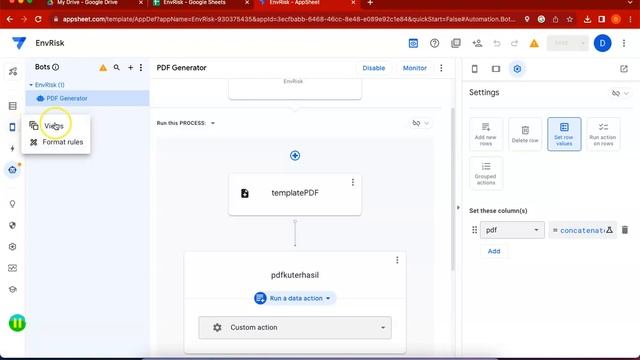Click Add under Set these column(s)
This screenshot has width=640, height=360.
pyautogui.click(x=494, y=251)
